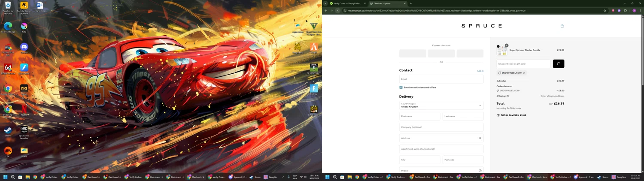Click the discount code apply button
This screenshot has width=644, height=181.
[559, 64]
